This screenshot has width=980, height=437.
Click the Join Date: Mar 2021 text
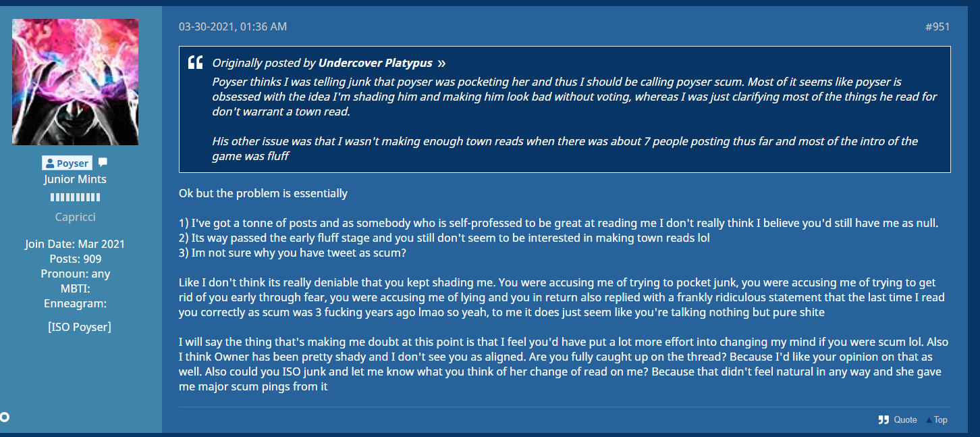pos(75,244)
